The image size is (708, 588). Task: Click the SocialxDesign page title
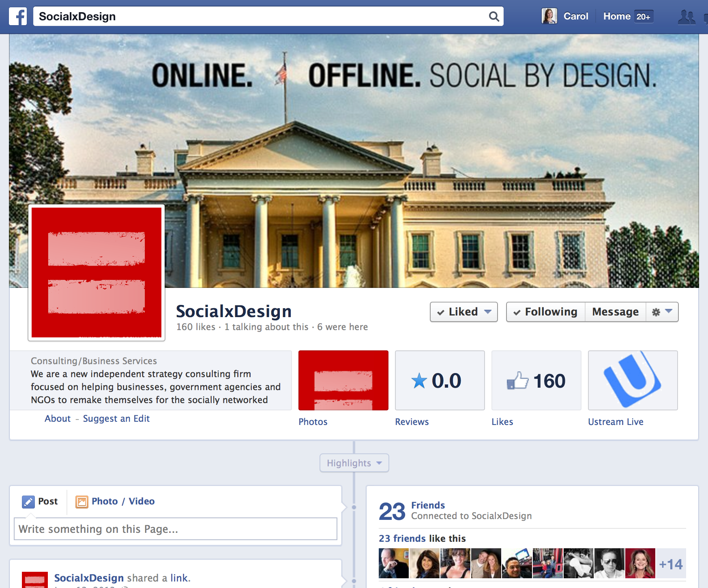(x=234, y=311)
